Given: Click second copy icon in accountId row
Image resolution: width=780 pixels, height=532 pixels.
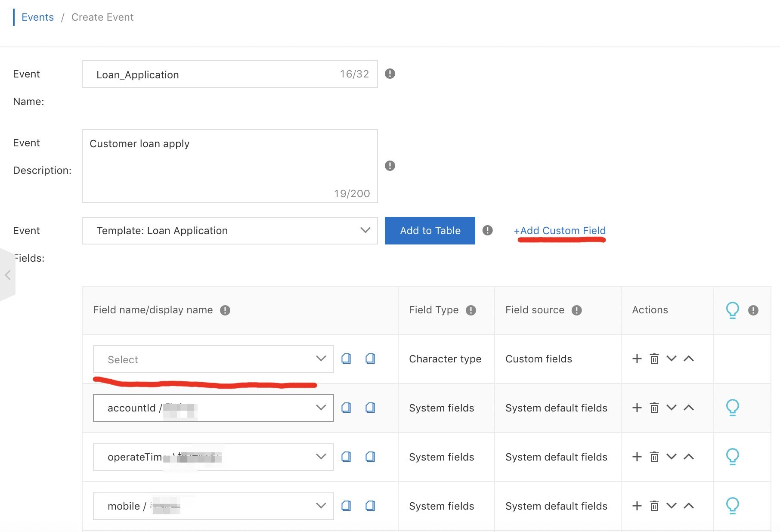Looking at the screenshot, I should pos(370,408).
